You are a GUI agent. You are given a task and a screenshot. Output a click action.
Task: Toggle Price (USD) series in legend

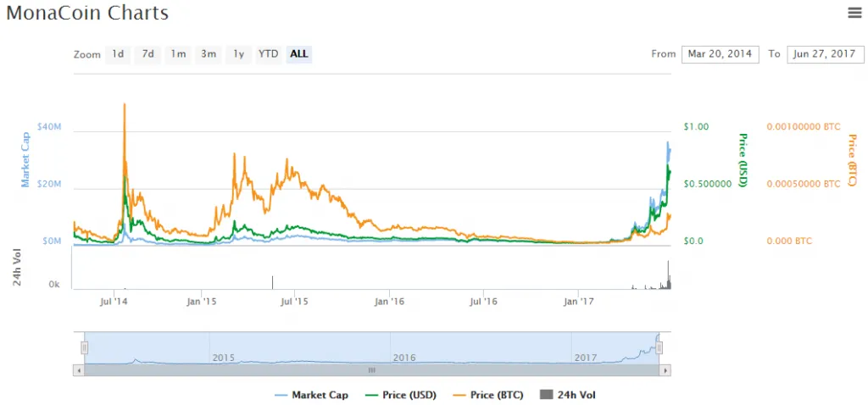click(401, 395)
